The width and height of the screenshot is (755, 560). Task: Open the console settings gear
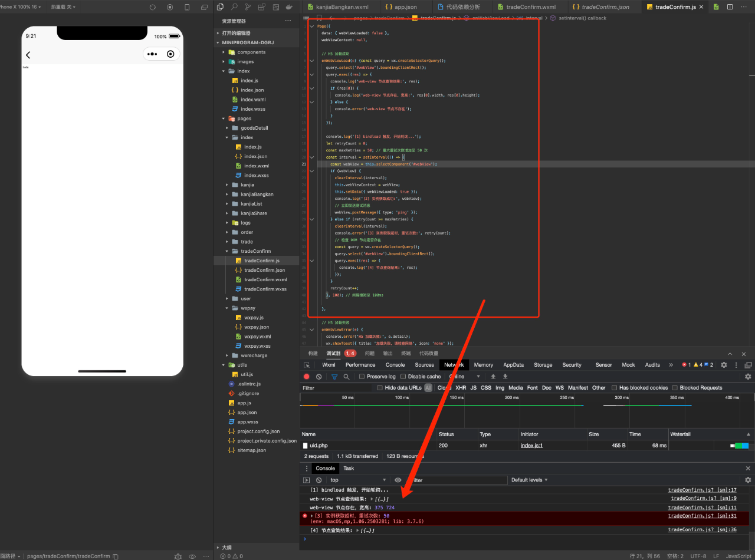(748, 480)
